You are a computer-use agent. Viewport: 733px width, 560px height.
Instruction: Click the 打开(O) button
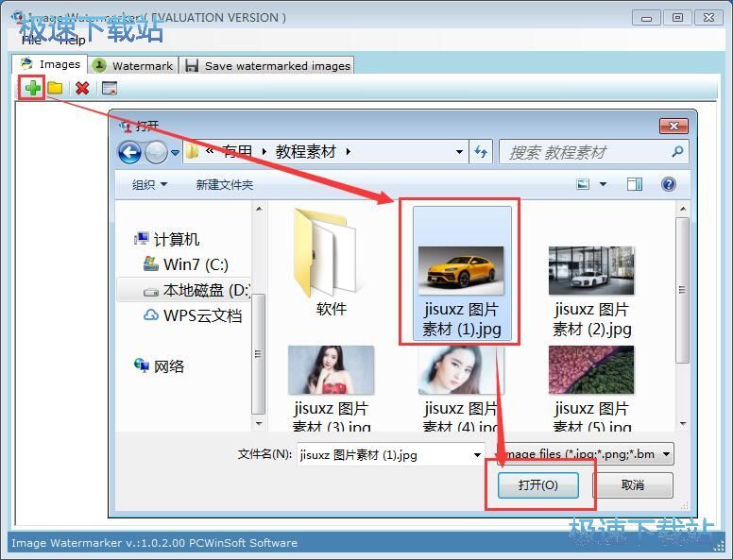(x=538, y=485)
